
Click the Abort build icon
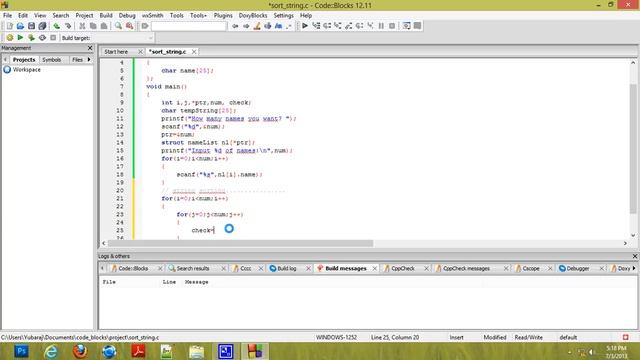click(53, 38)
